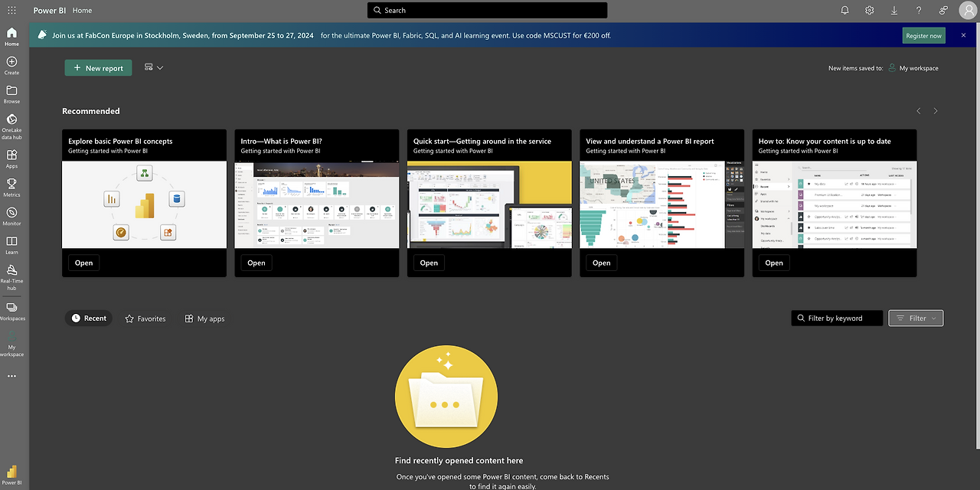Image resolution: width=980 pixels, height=490 pixels.
Task: Click Register now in the banner
Action: click(923, 35)
